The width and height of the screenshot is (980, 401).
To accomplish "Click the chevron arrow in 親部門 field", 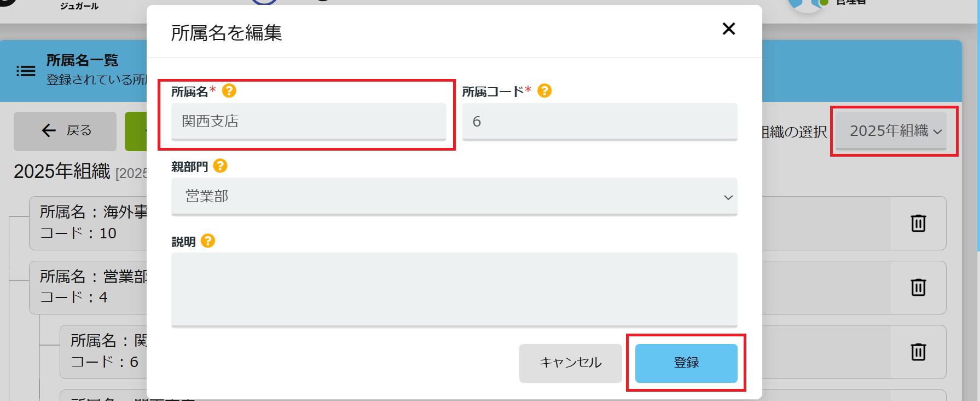I will point(728,197).
